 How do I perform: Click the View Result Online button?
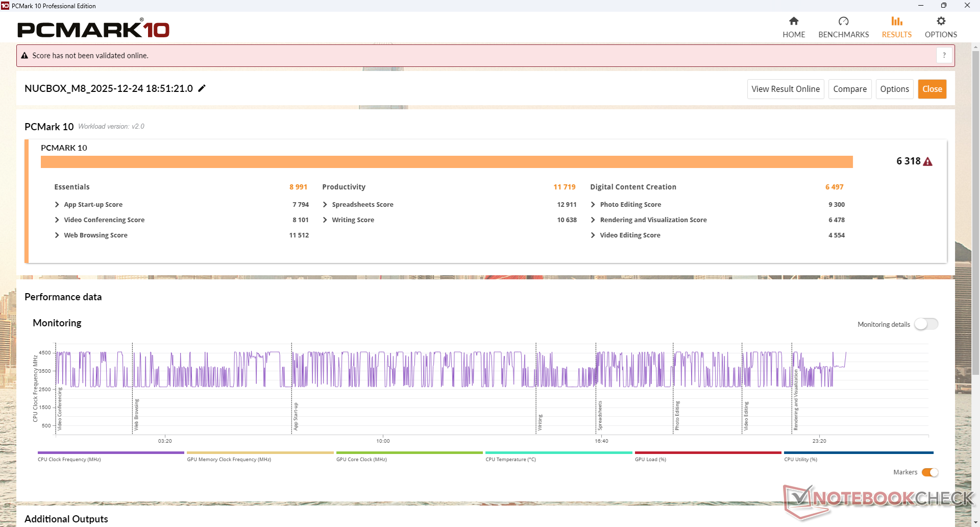[785, 89]
